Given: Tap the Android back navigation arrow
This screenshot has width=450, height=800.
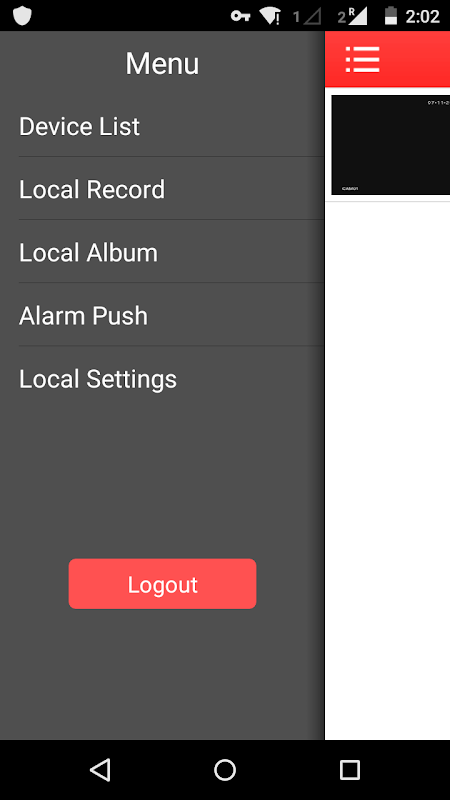Looking at the screenshot, I should (101, 769).
